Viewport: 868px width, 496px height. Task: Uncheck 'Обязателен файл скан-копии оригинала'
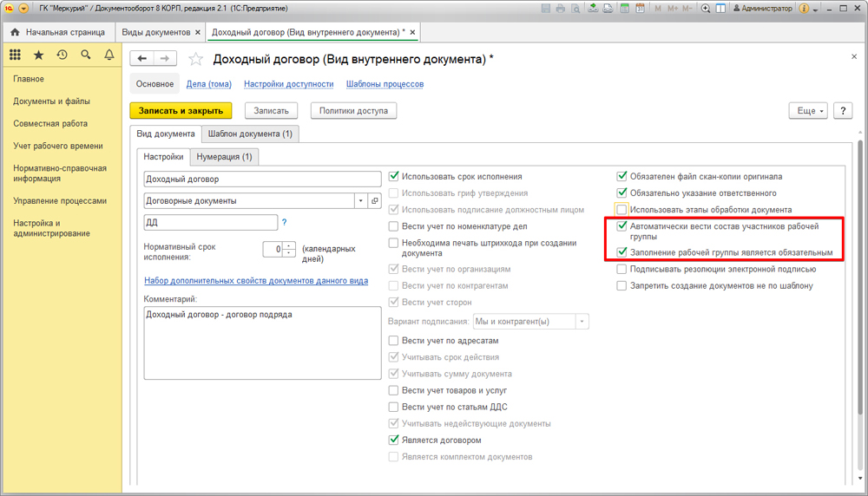tap(621, 176)
